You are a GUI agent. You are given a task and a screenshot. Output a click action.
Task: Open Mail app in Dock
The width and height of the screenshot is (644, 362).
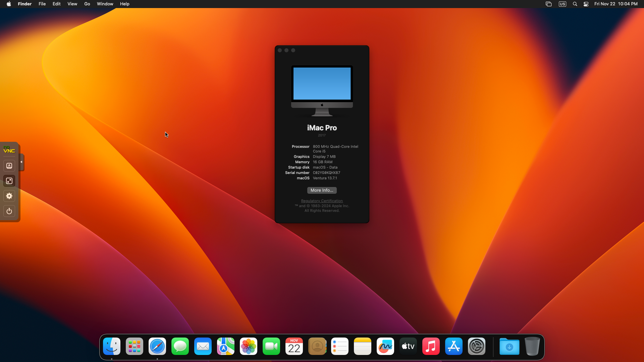[x=203, y=346]
